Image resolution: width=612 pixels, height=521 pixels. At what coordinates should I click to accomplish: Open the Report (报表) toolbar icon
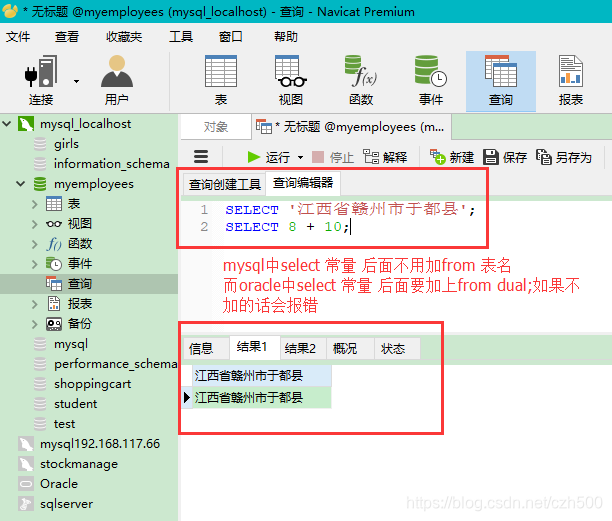pyautogui.click(x=571, y=80)
